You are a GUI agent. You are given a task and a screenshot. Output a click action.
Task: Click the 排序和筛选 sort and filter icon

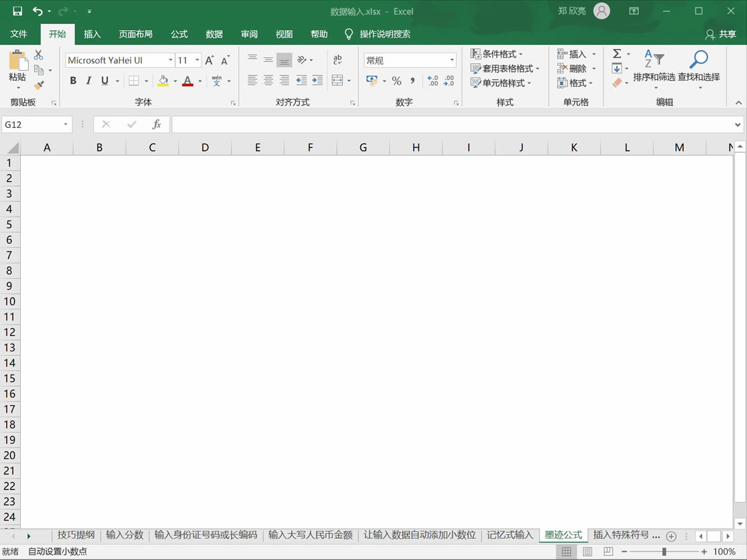click(656, 69)
